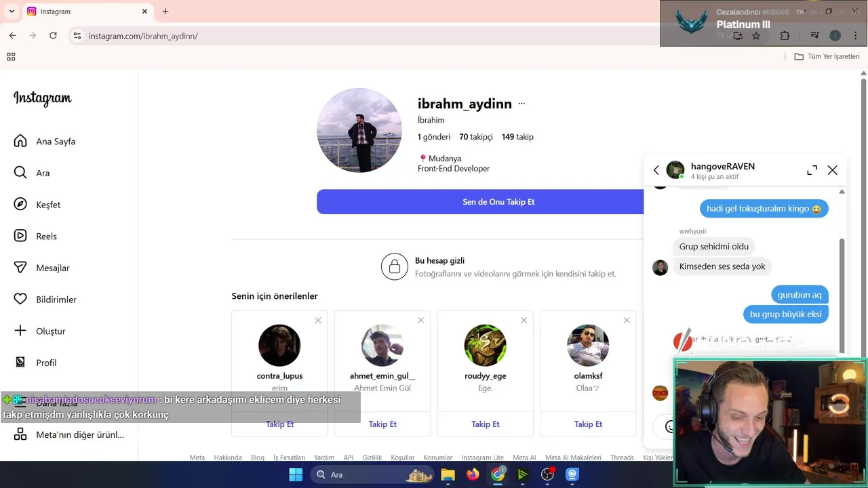This screenshot has height=488, width=868.
Task: Click hangoveRAVEN group avatar in chat header
Action: pyautogui.click(x=675, y=170)
